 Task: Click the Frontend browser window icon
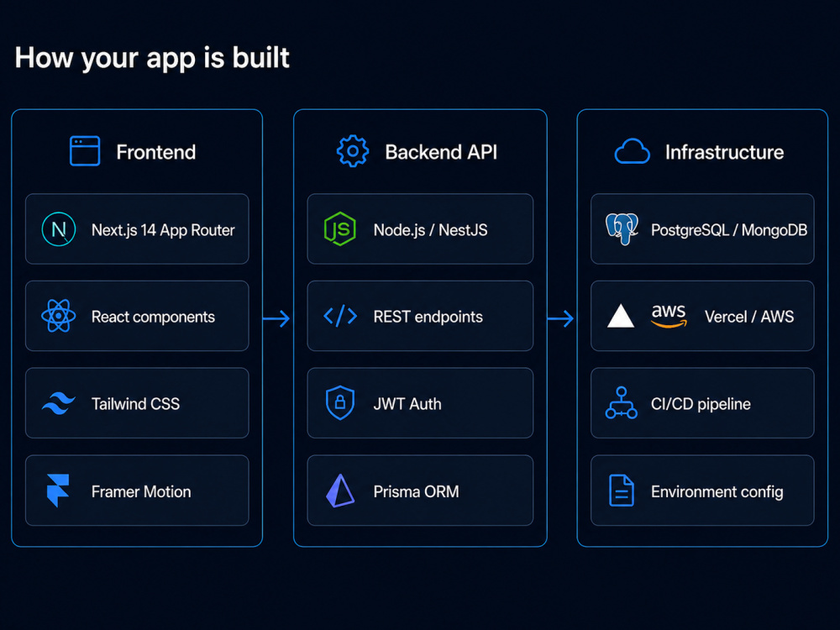point(85,151)
